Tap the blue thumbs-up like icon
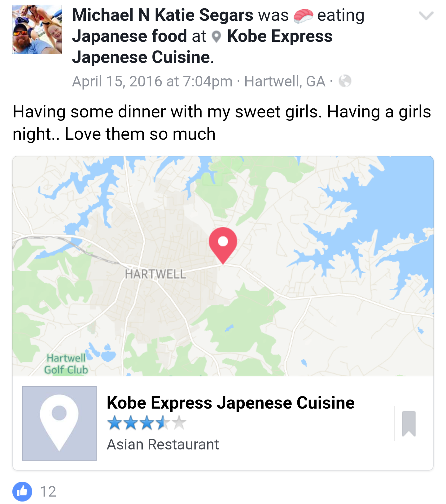The width and height of the screenshot is (446, 504). [22, 491]
